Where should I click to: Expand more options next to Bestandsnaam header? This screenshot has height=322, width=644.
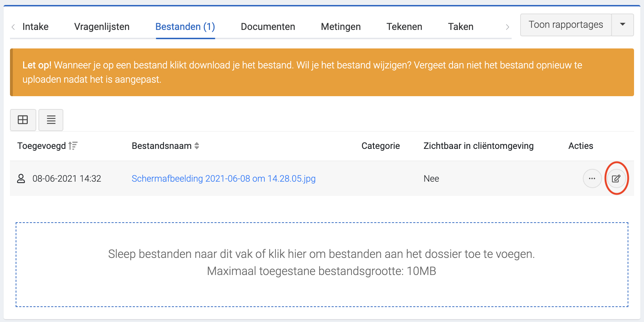pos(197,146)
